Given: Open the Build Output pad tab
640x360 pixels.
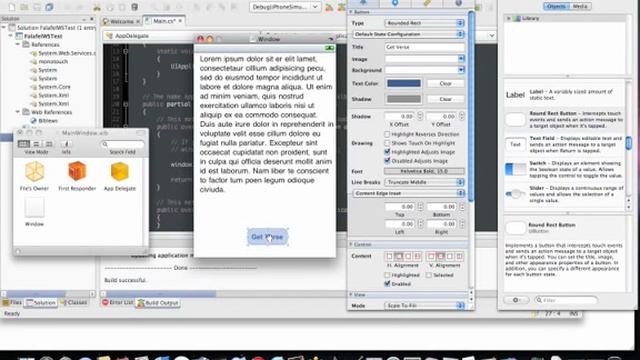Looking at the screenshot, I should (x=158, y=303).
